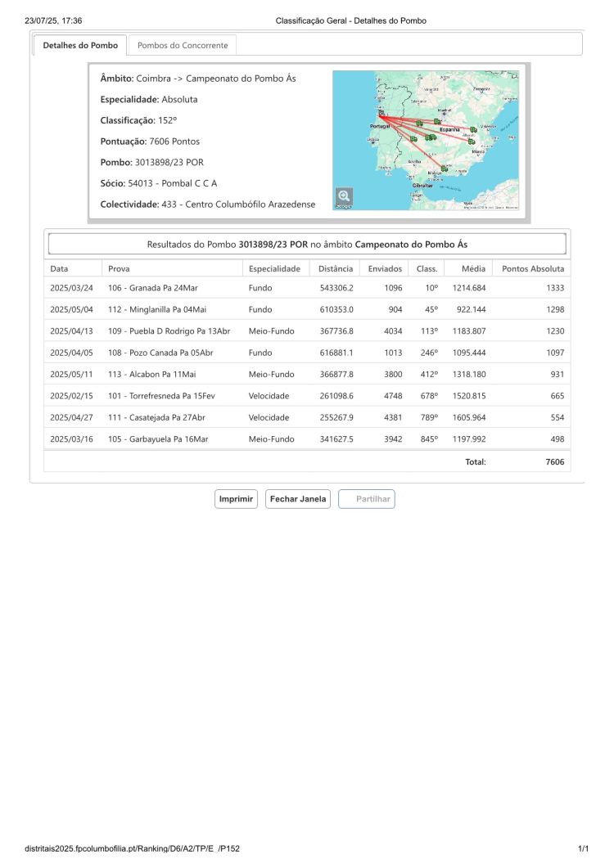Select the Class. column header
Screen dimensions: 614x868
pos(427,268)
